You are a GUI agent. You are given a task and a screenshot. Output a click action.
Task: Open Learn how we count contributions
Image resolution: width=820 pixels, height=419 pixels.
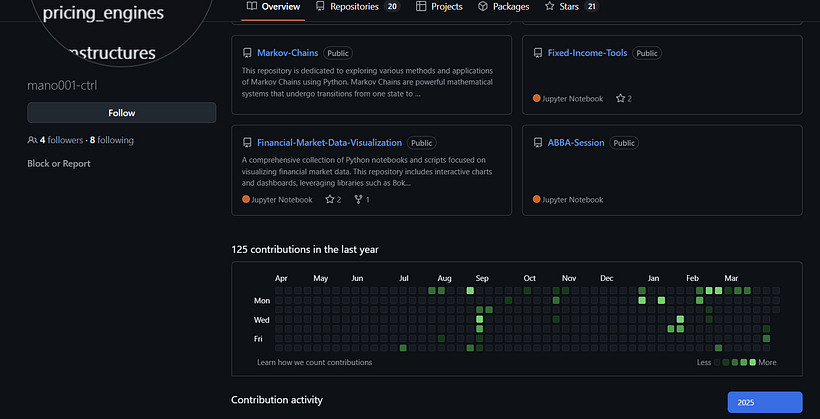tap(314, 363)
